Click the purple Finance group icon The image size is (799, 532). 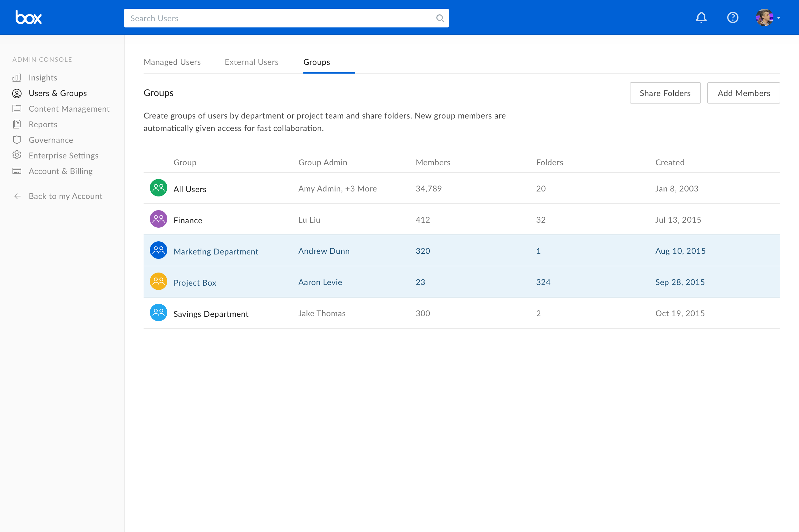[158, 219]
